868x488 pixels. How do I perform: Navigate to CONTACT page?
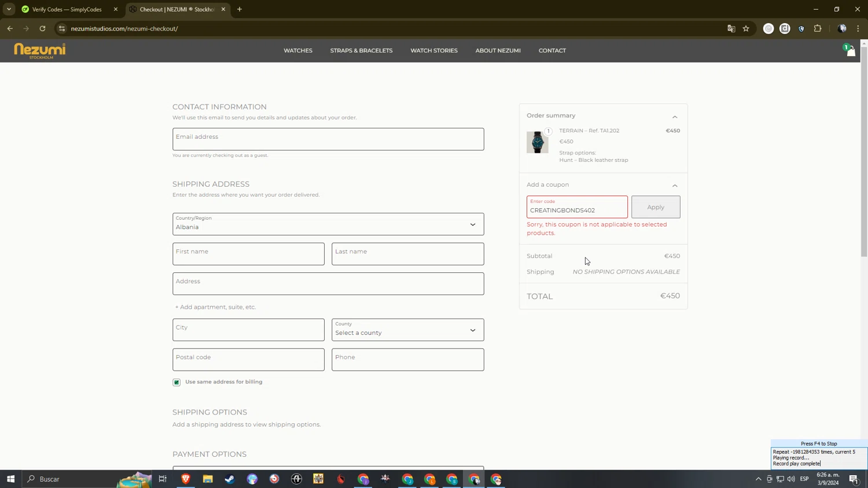pyautogui.click(x=552, y=50)
